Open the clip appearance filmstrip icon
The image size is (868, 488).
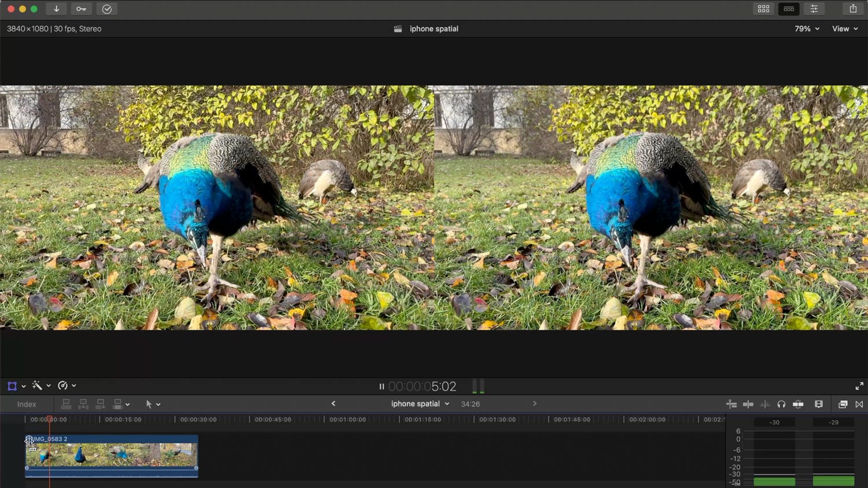click(x=818, y=404)
